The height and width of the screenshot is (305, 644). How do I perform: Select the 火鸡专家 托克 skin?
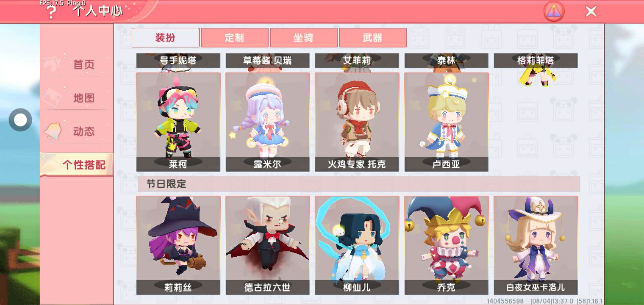357,122
